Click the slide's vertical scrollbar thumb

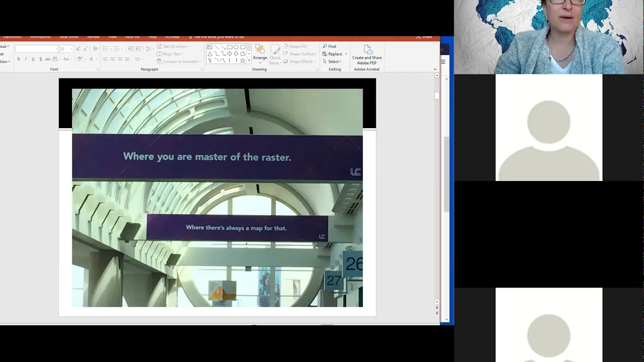coord(437,96)
